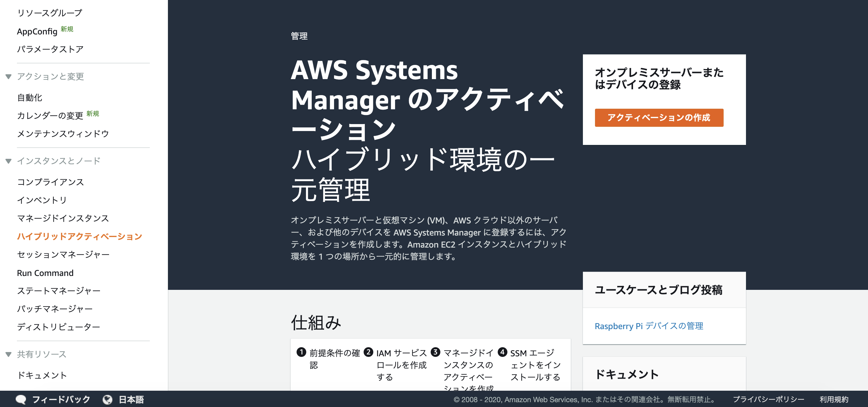Open the Run Command page
Screen dimensions: 868x407
pyautogui.click(x=45, y=273)
